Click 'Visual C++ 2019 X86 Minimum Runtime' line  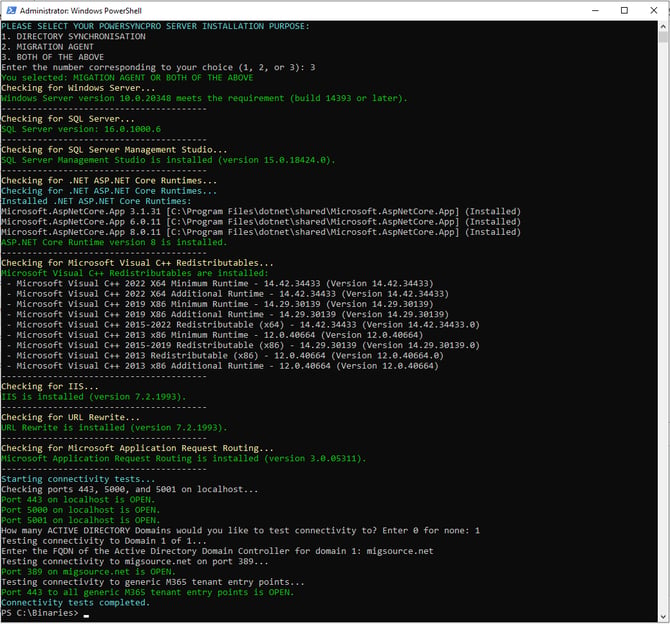pos(220,303)
